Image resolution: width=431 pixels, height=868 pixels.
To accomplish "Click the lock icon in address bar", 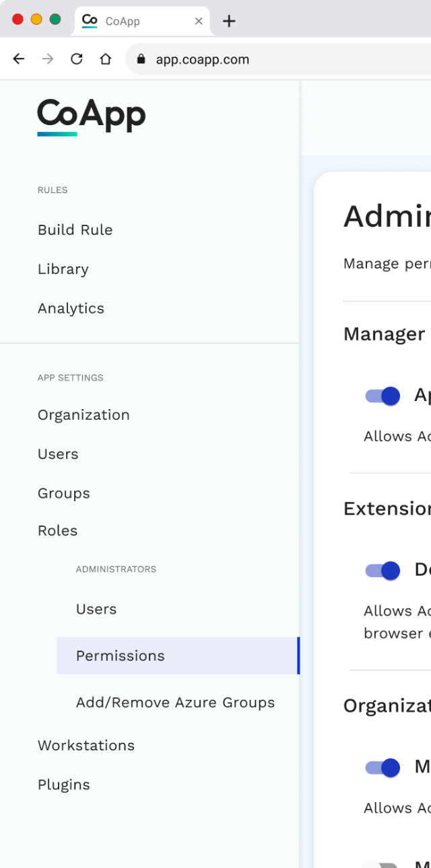I will tap(141, 59).
